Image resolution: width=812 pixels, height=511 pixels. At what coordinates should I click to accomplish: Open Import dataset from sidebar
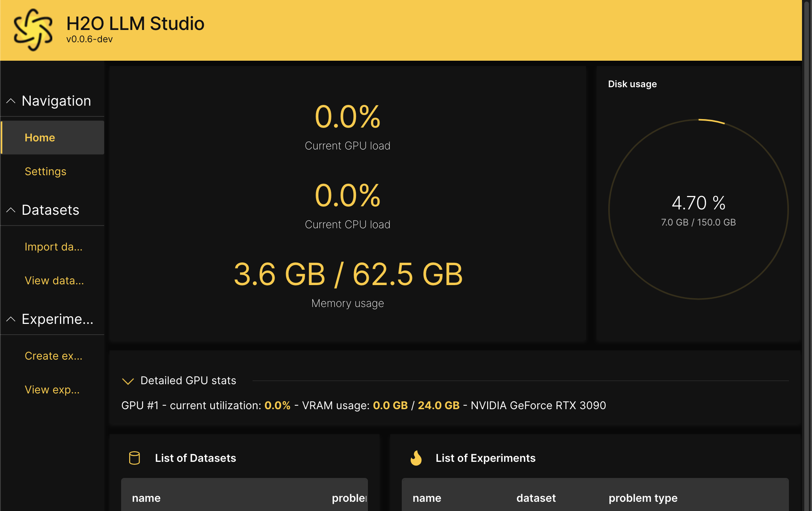click(x=53, y=247)
